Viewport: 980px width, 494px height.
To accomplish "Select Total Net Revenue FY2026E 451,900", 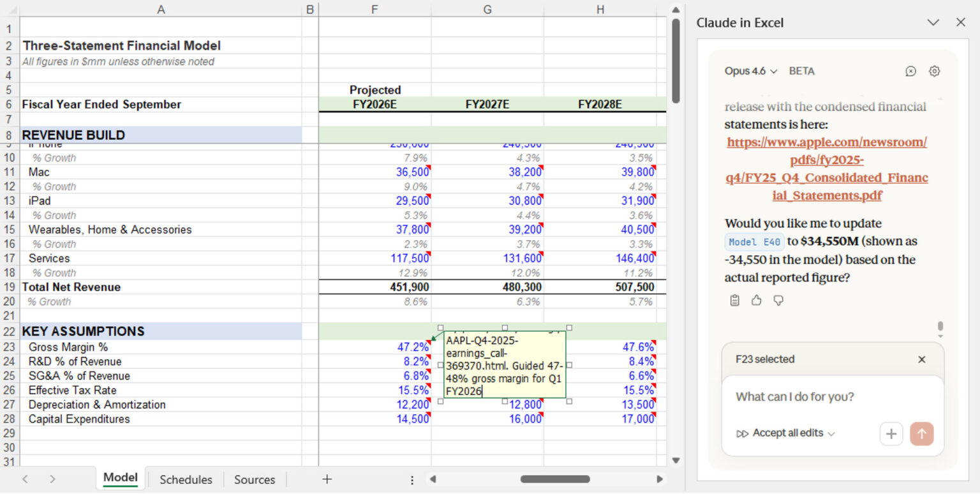I will (x=375, y=287).
